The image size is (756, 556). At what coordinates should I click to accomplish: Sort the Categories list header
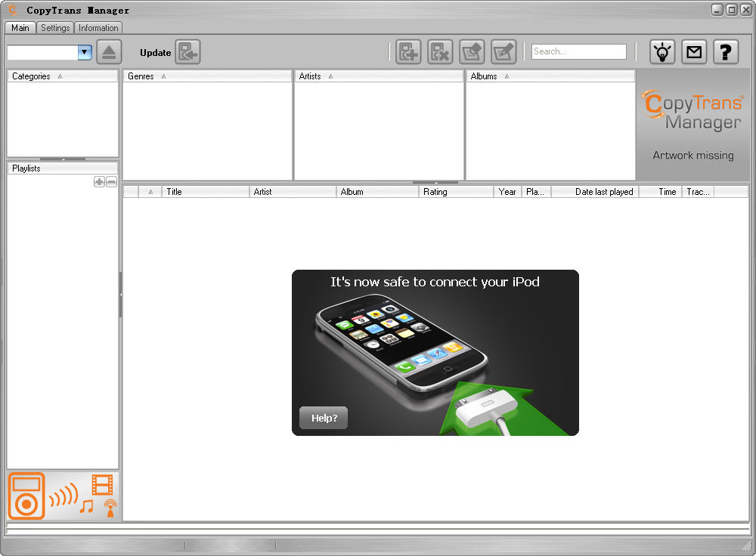(x=63, y=76)
